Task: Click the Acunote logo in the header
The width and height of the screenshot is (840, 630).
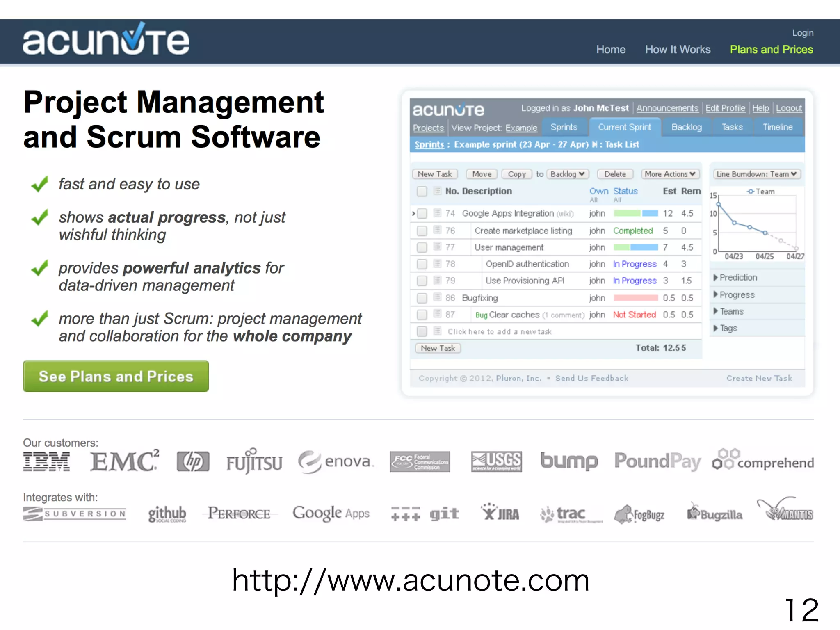Action: click(x=106, y=39)
